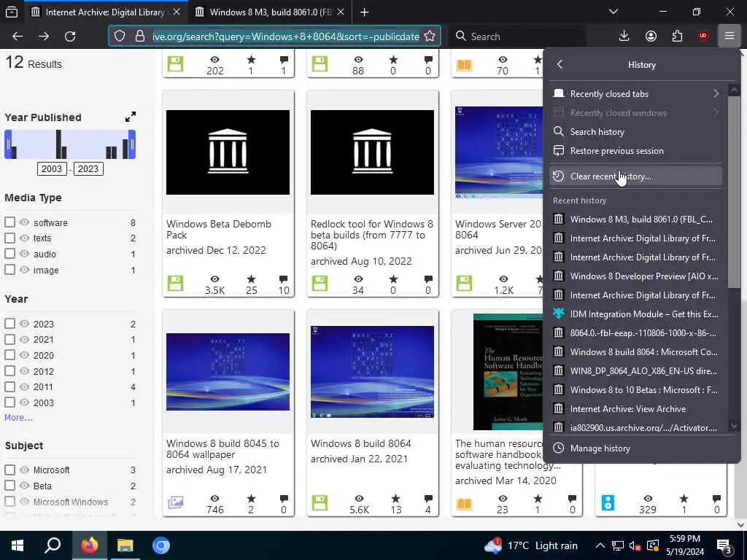Open the notification center icon
The width and height of the screenshot is (747, 560).
(x=724, y=545)
